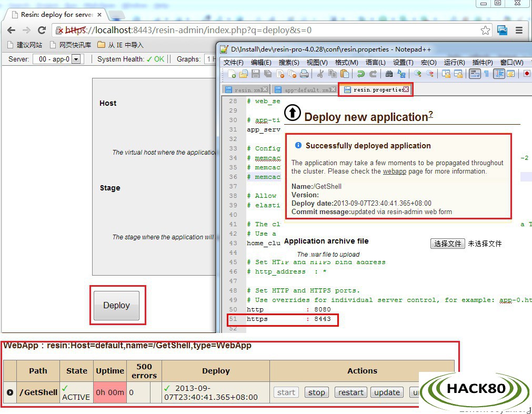The image size is (532, 414).
Task: Open the Chrome hamburger menu
Action: [519, 30]
